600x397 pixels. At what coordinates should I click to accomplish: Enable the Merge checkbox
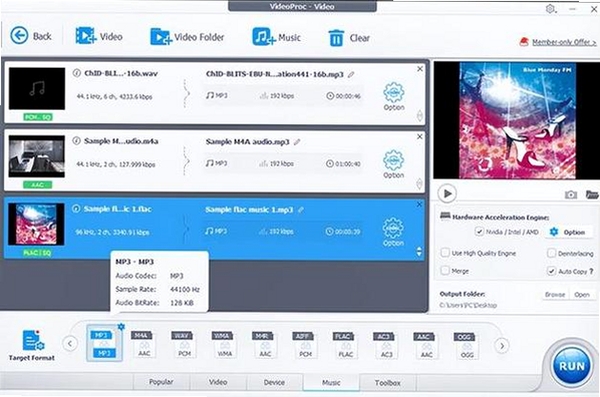(445, 271)
